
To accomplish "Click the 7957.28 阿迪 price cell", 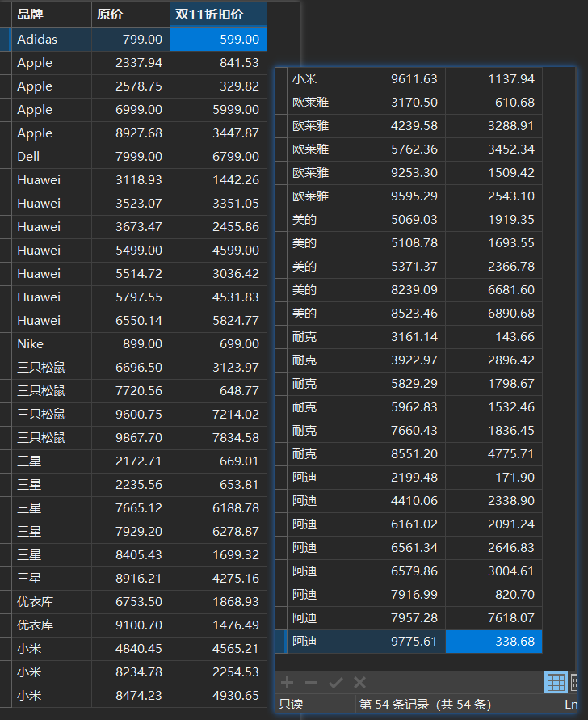I will pyautogui.click(x=406, y=617).
